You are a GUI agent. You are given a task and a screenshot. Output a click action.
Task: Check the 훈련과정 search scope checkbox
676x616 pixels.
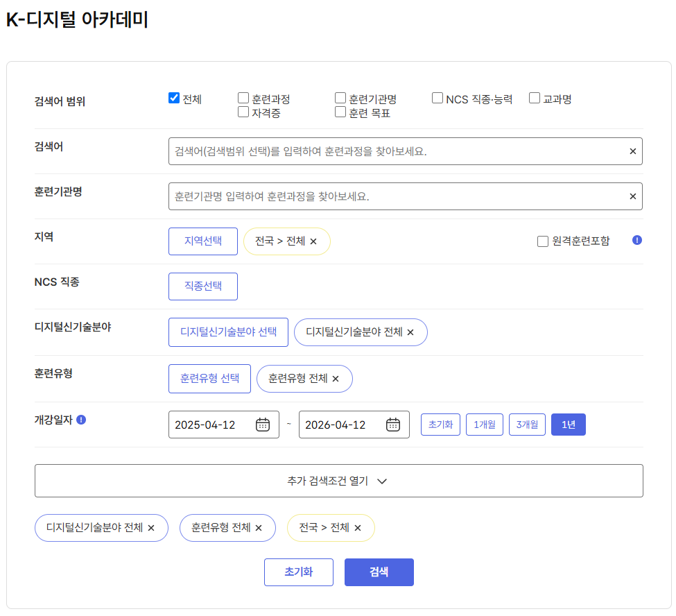pyautogui.click(x=243, y=98)
